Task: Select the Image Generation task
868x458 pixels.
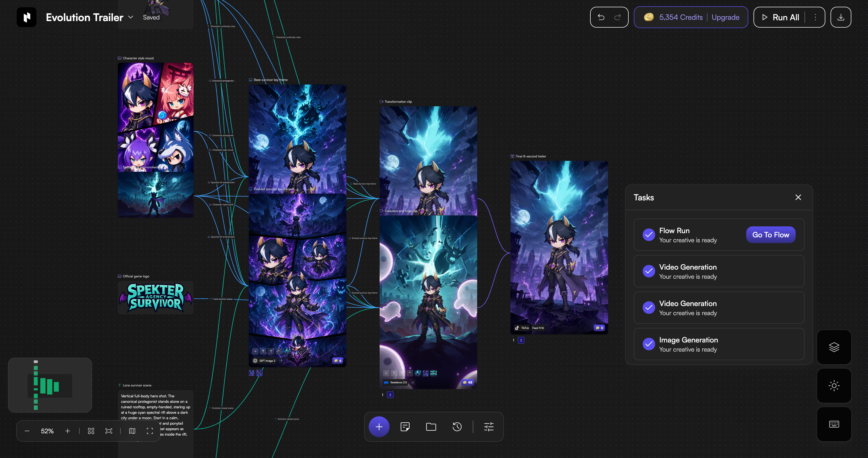Action: [719, 344]
